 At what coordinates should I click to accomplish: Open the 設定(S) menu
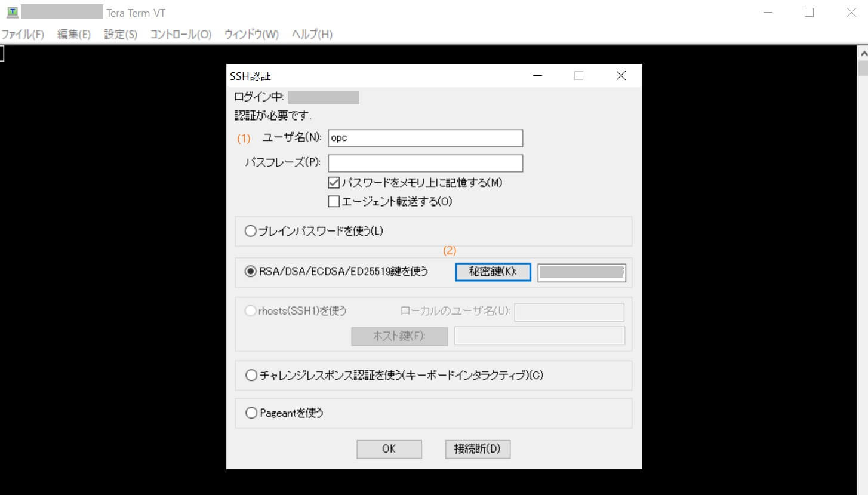(x=121, y=35)
